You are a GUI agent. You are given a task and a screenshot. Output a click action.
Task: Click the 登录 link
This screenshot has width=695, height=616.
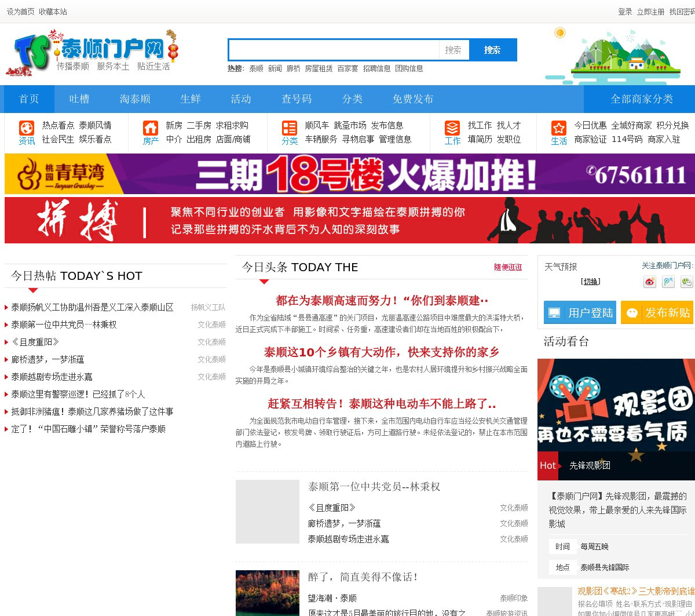625,12
